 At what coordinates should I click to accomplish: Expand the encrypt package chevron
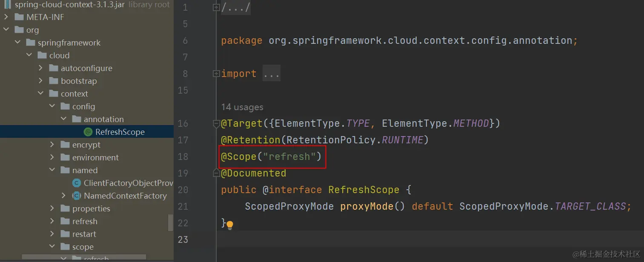click(x=52, y=145)
